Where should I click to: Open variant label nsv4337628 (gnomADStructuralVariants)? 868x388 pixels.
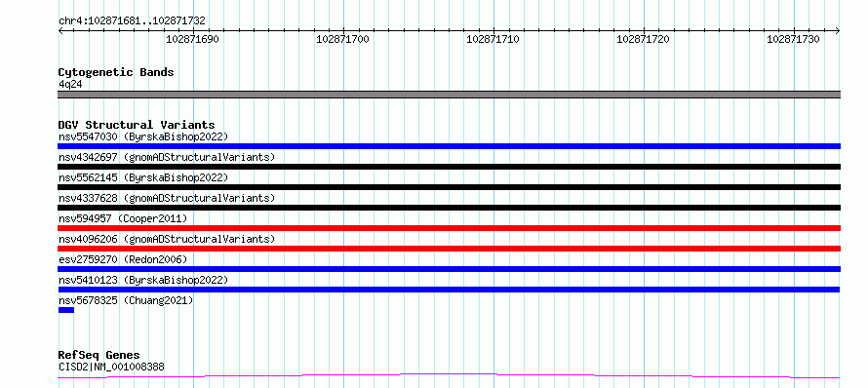[x=167, y=198]
